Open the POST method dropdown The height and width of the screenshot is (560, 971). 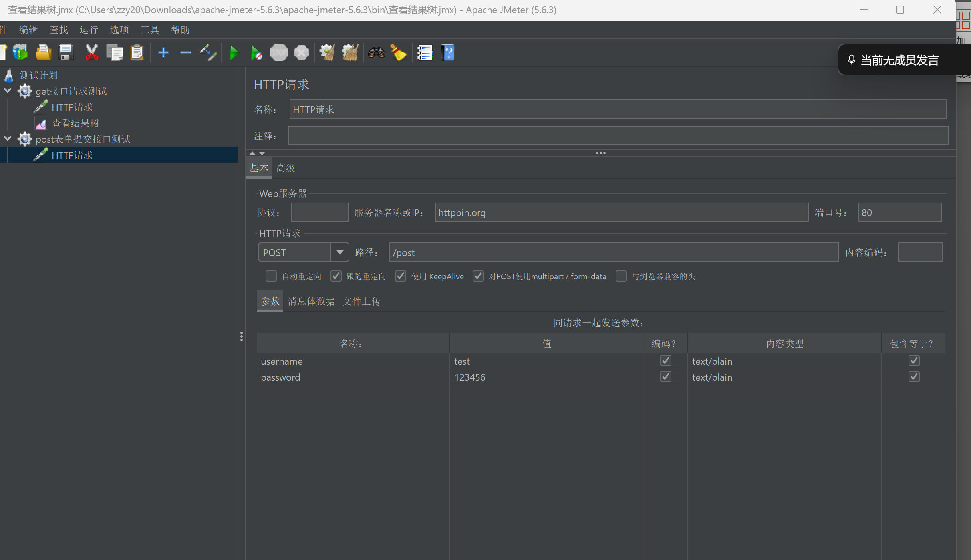click(x=340, y=252)
